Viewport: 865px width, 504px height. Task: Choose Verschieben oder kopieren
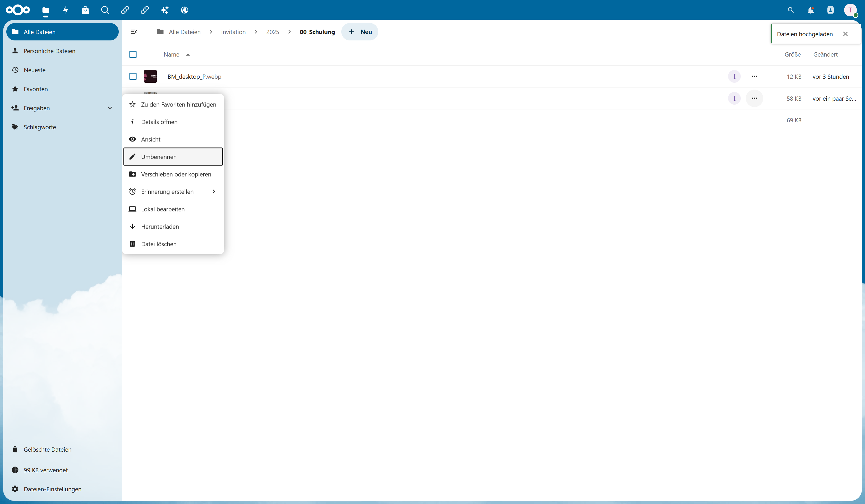173,174
